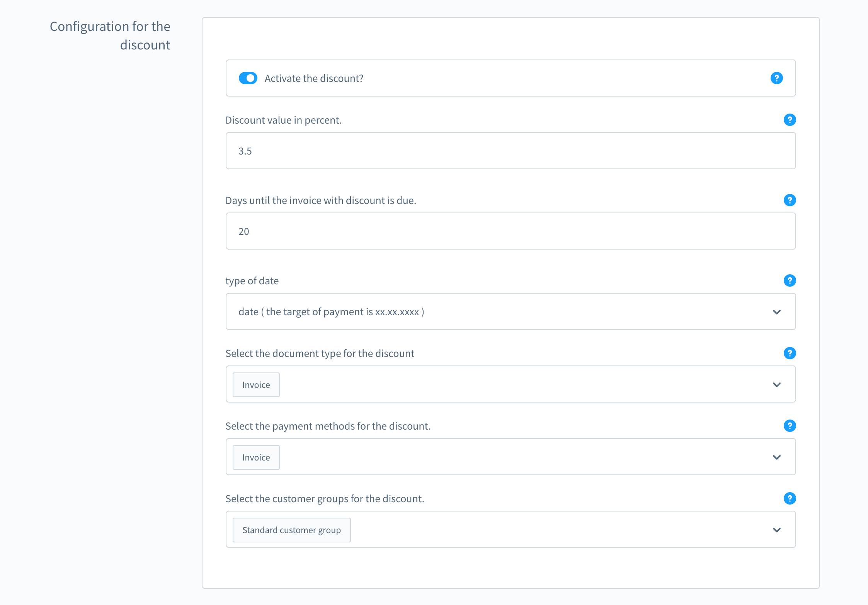Click the help icon next to 'Activate the discount'
Screen dimensions: 868x605
click(x=777, y=78)
